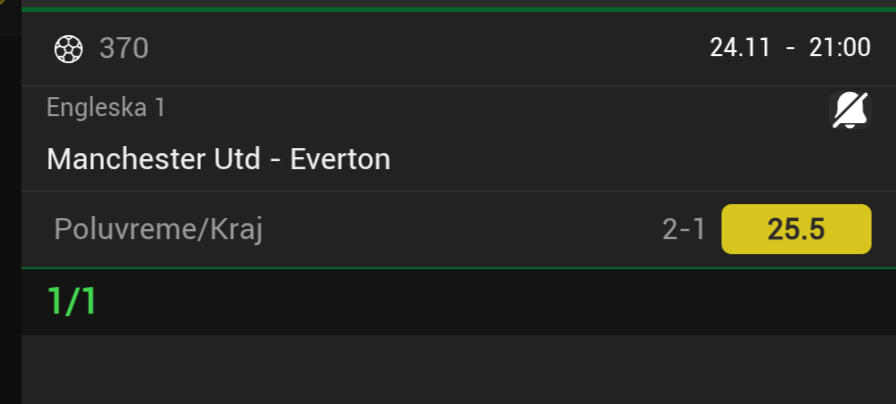
Task: Click the 24.11 match date
Action: coord(740,48)
